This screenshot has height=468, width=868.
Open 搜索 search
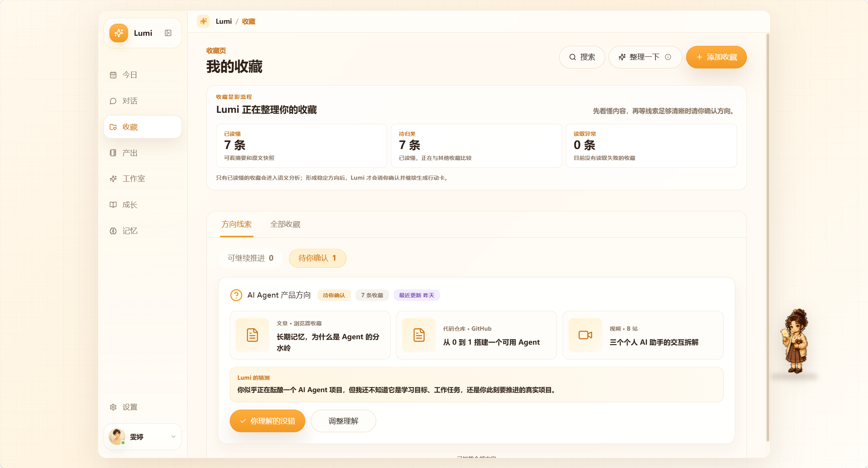coord(582,57)
